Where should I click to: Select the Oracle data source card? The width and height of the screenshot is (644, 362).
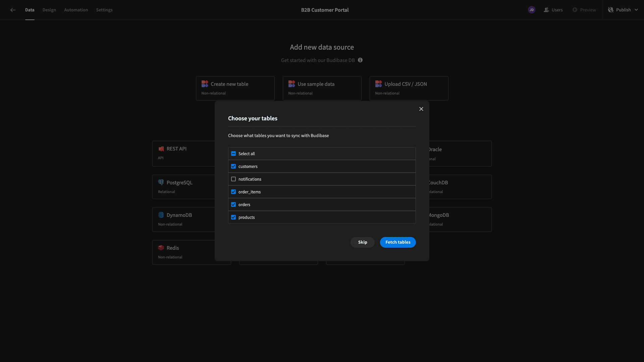pos(460,154)
